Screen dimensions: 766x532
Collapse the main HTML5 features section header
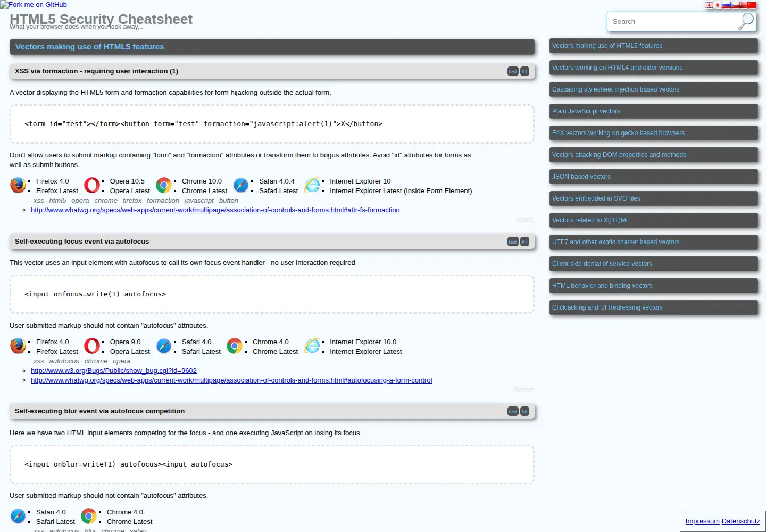tap(272, 47)
